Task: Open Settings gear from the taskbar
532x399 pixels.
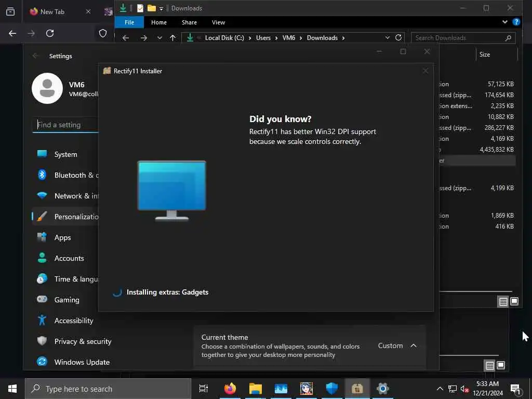Action: click(382, 389)
